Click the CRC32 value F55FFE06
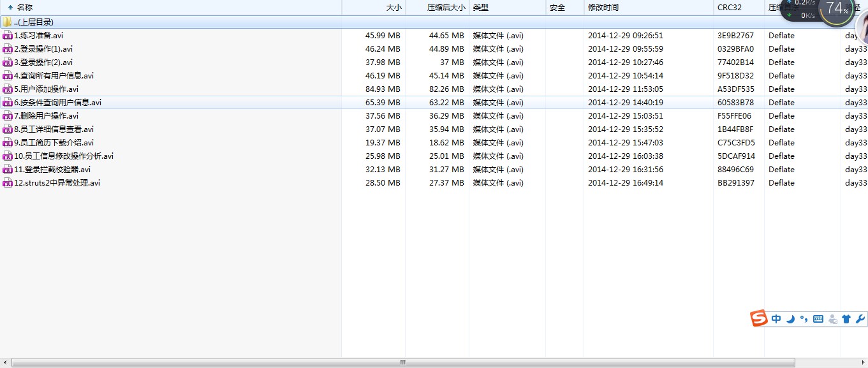The height and width of the screenshot is (368, 868). point(735,116)
